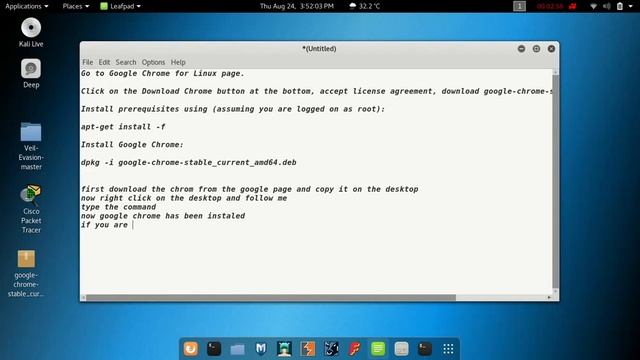Maximize the Leafpad window
This screenshot has width=640, height=360.
(536, 49)
